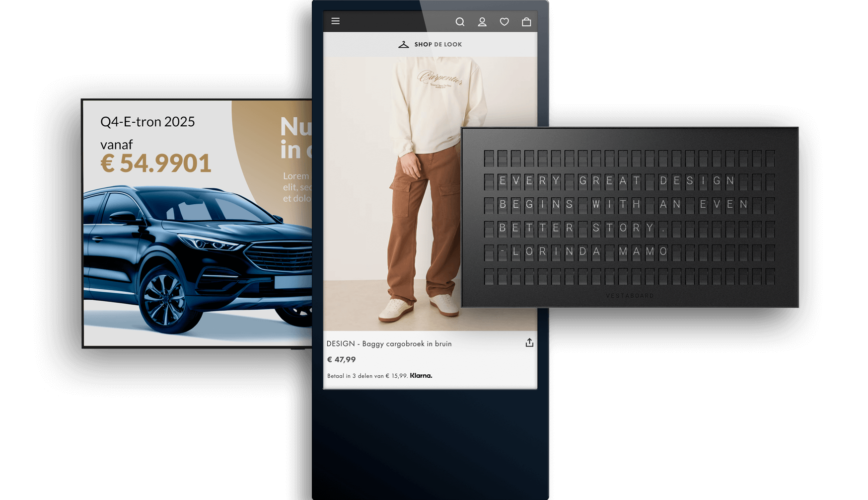The height and width of the screenshot is (500, 868).
Task: Click the Betaal in 3 delen text
Action: coord(367,376)
